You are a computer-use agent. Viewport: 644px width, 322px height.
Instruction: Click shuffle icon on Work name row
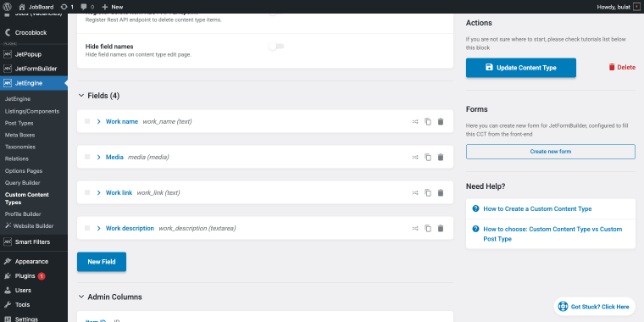415,121
